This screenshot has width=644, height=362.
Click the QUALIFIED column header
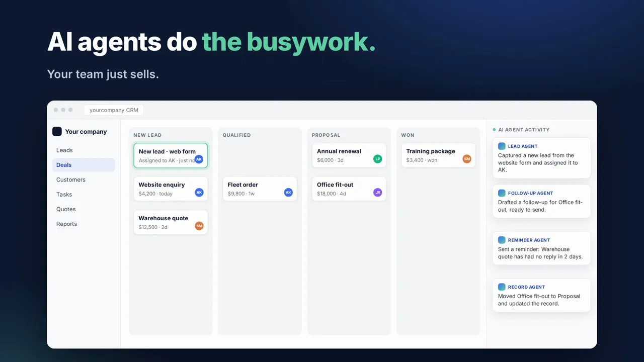tap(236, 135)
